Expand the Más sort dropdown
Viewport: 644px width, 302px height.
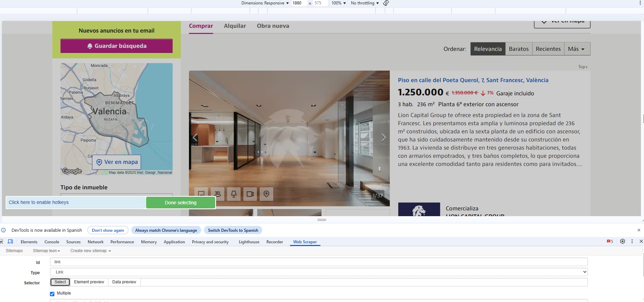(x=577, y=49)
